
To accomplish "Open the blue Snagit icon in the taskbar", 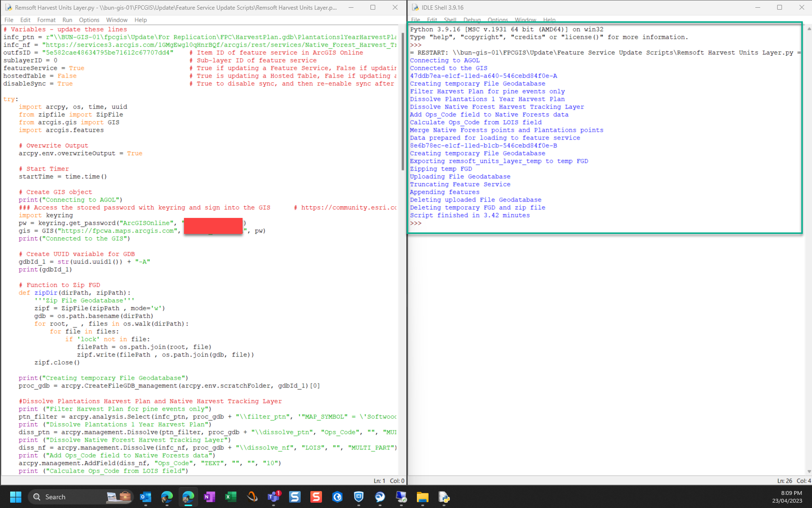I will [295, 497].
